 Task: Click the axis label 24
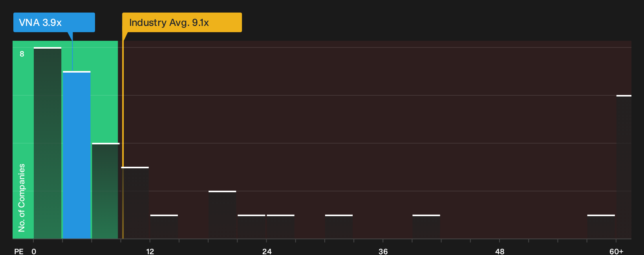[x=267, y=251]
